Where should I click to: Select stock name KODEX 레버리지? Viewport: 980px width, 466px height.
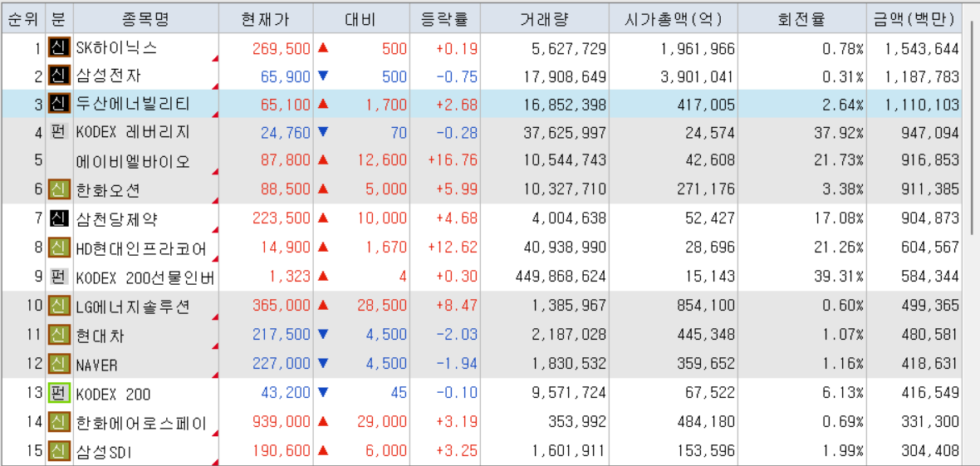(133, 133)
